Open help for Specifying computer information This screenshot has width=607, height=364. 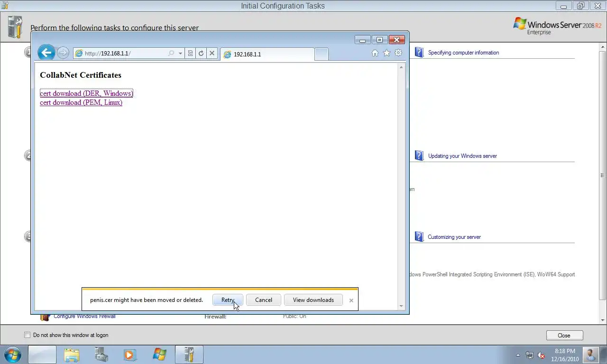419,52
